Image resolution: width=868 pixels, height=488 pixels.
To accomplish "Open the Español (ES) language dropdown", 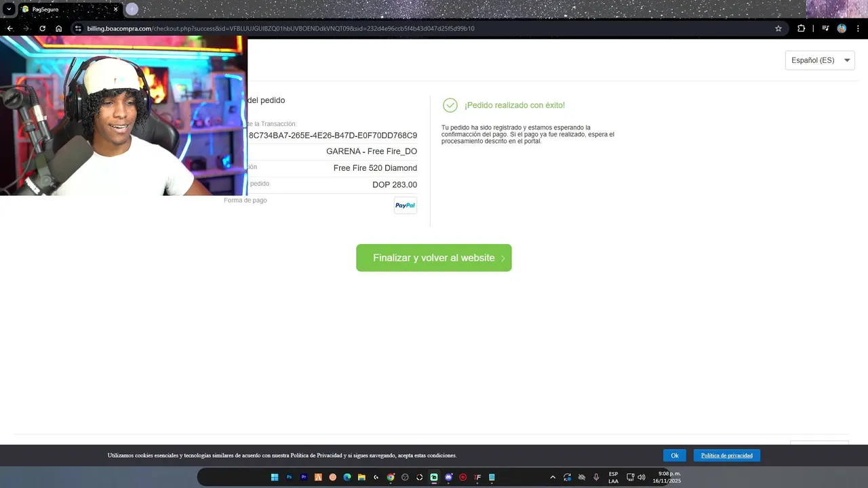I will click(820, 60).
